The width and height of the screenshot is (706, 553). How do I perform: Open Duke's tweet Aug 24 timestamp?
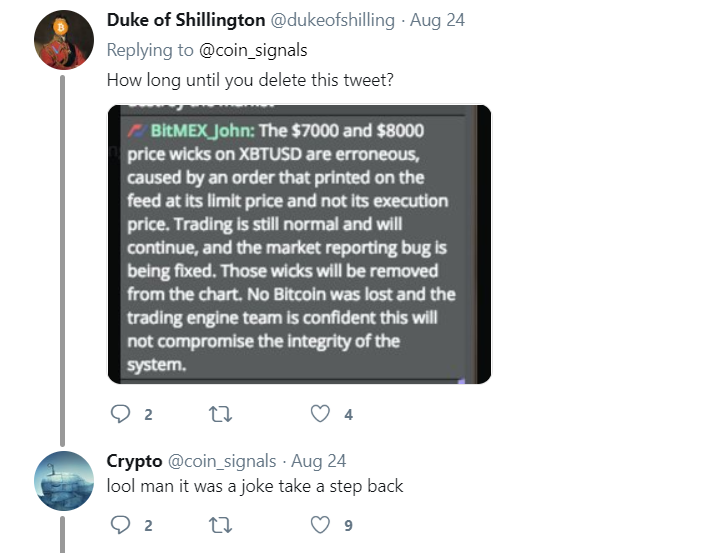(437, 21)
